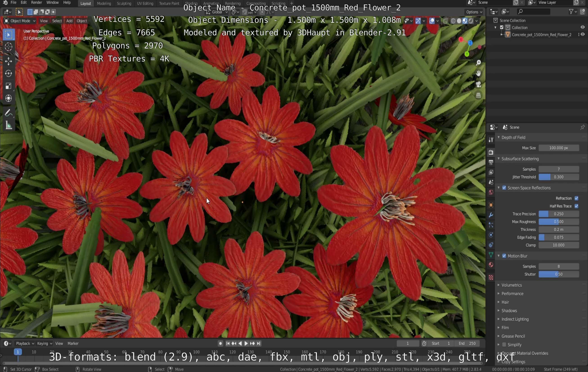This screenshot has width=588, height=372.
Task: Open the viewport shading options dropdown arrow
Action: 476,21
